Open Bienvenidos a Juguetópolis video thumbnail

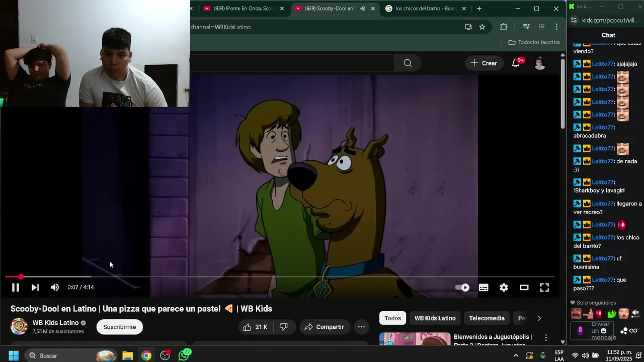(415, 338)
